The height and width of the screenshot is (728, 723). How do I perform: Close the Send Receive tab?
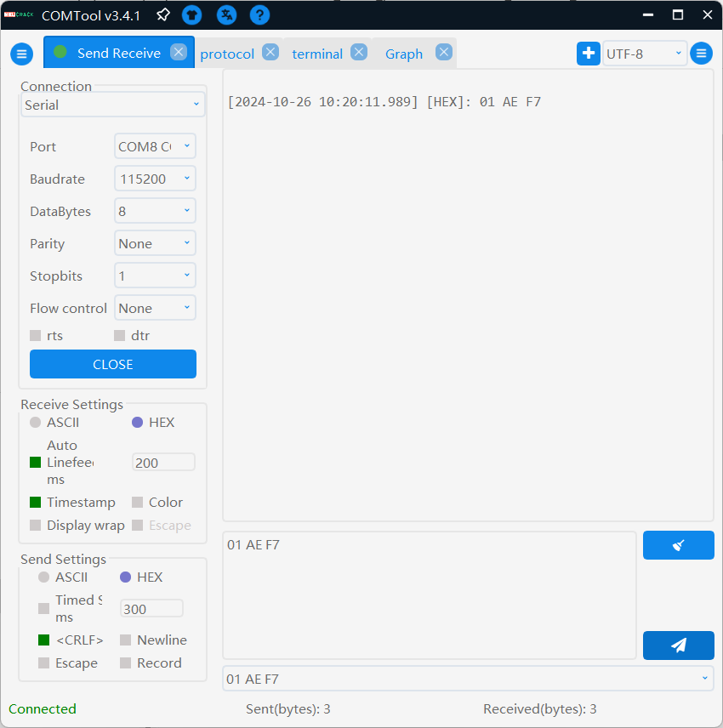(x=179, y=52)
